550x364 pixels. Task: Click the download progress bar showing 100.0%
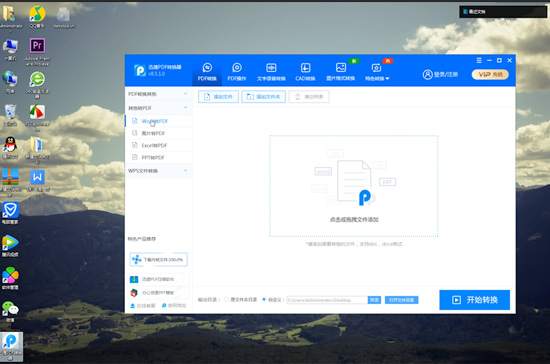(x=159, y=259)
